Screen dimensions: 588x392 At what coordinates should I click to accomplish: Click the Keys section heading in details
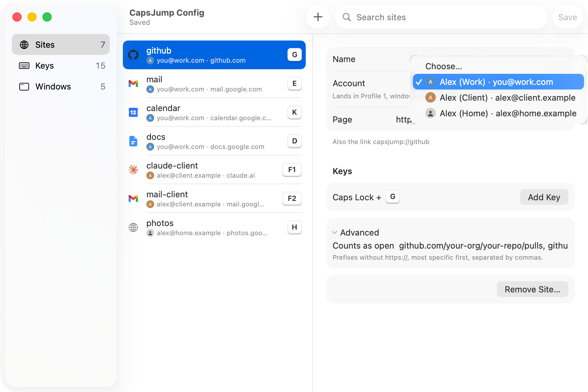(x=342, y=171)
